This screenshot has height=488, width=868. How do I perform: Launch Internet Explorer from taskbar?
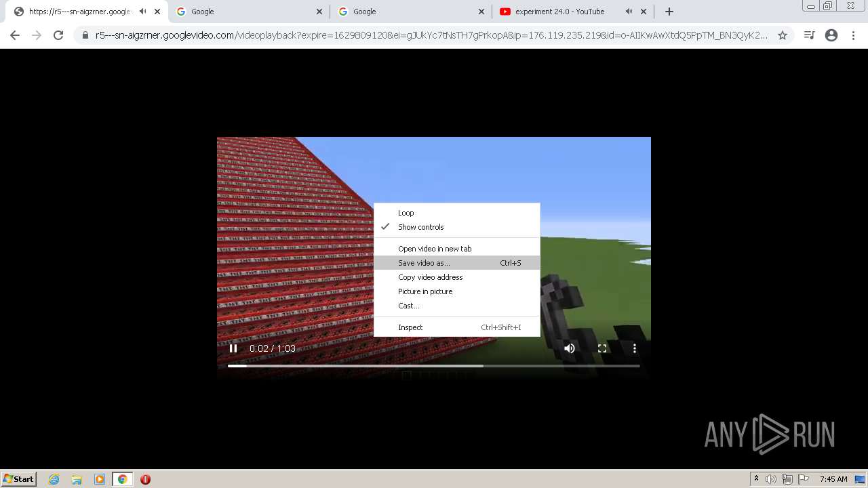(x=54, y=479)
